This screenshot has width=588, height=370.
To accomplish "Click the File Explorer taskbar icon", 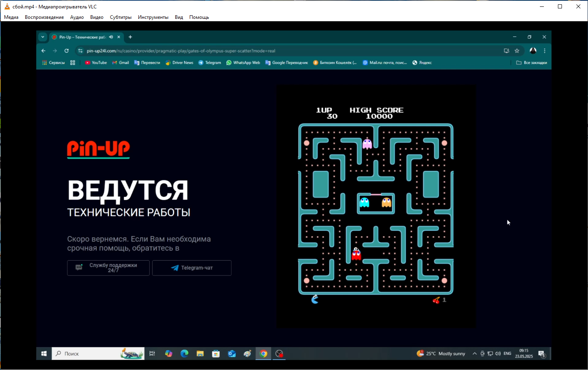I will pyautogui.click(x=200, y=354).
